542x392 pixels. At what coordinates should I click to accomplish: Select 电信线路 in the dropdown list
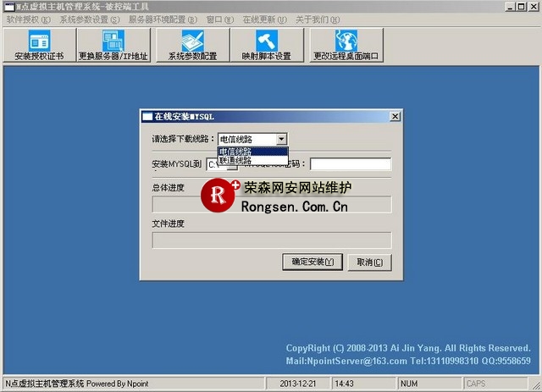pyautogui.click(x=252, y=152)
